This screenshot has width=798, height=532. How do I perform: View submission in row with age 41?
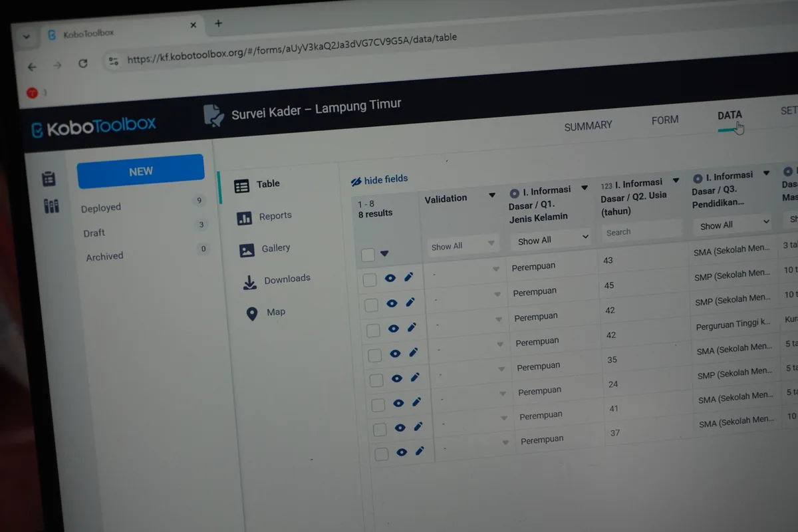pos(400,428)
